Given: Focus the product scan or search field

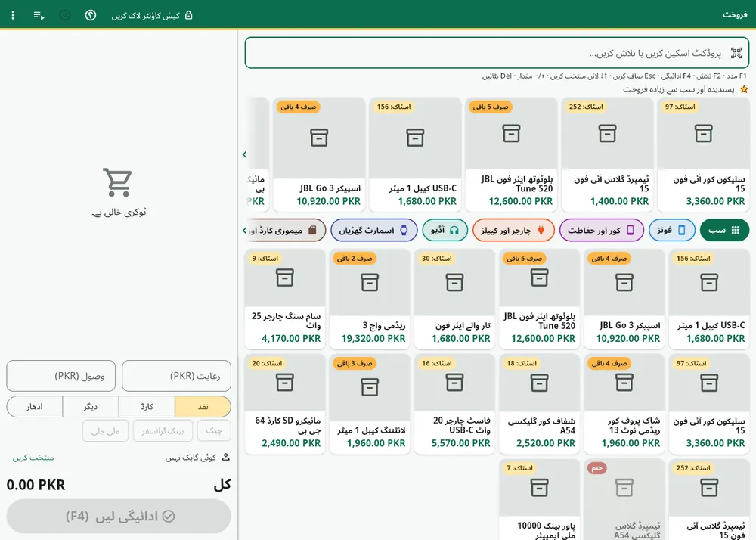Looking at the screenshot, I should (x=497, y=53).
